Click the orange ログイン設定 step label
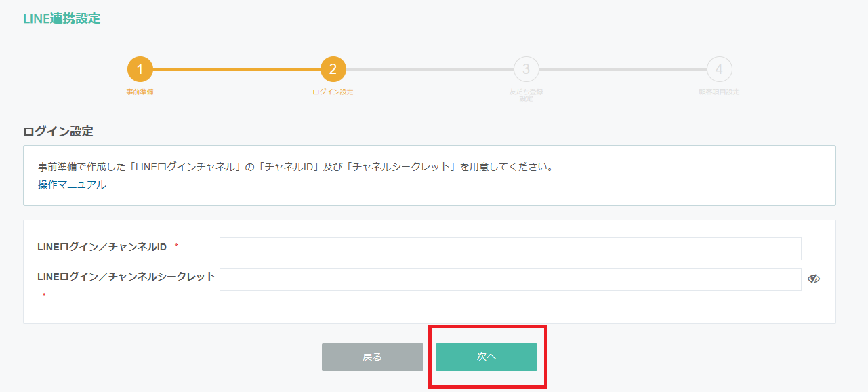Viewport: 868px width, 392px height. [x=333, y=92]
